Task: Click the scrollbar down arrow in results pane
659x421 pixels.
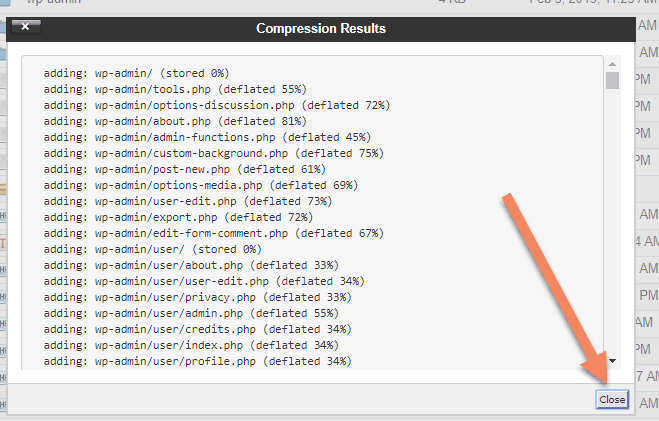Action: tap(612, 361)
